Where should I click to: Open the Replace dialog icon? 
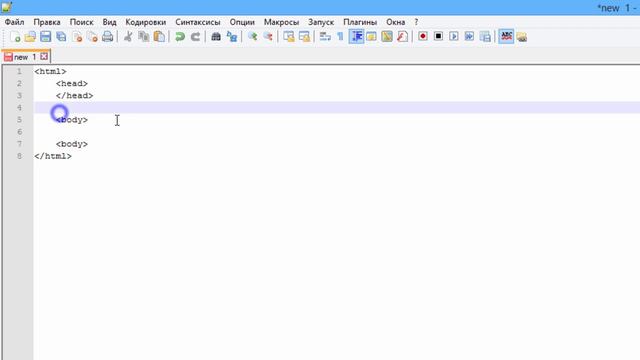click(x=232, y=37)
